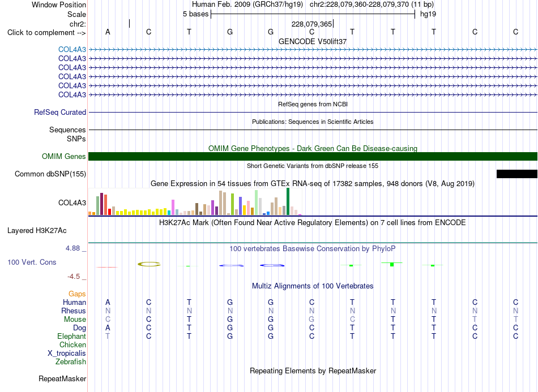Click the -4.5 PhyloP lower axis value
The height and width of the screenshot is (392, 538).
74,277
